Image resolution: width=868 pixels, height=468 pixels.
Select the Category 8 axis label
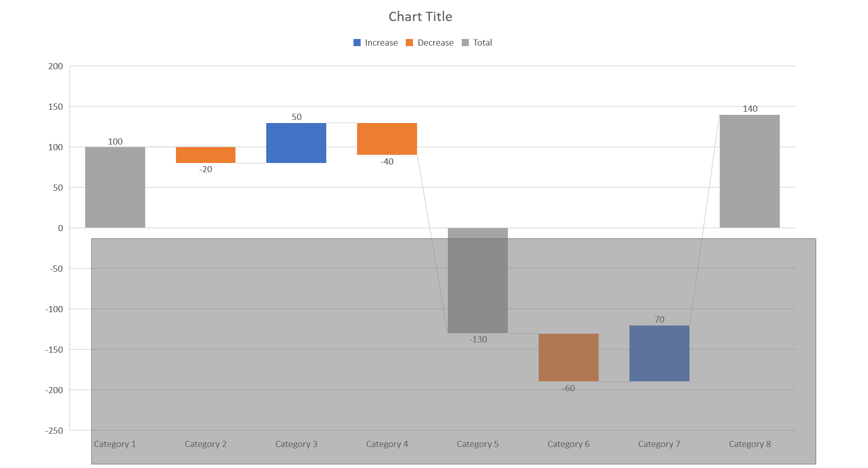pyautogui.click(x=749, y=444)
